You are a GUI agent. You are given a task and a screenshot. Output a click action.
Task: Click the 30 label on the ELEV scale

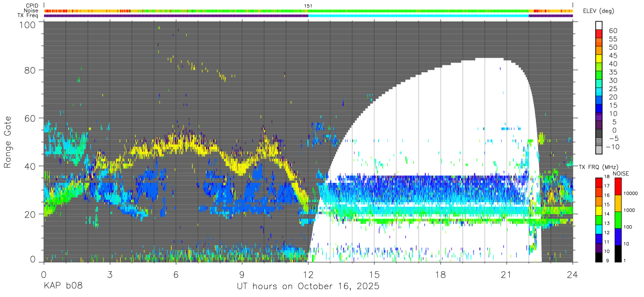[613, 80]
